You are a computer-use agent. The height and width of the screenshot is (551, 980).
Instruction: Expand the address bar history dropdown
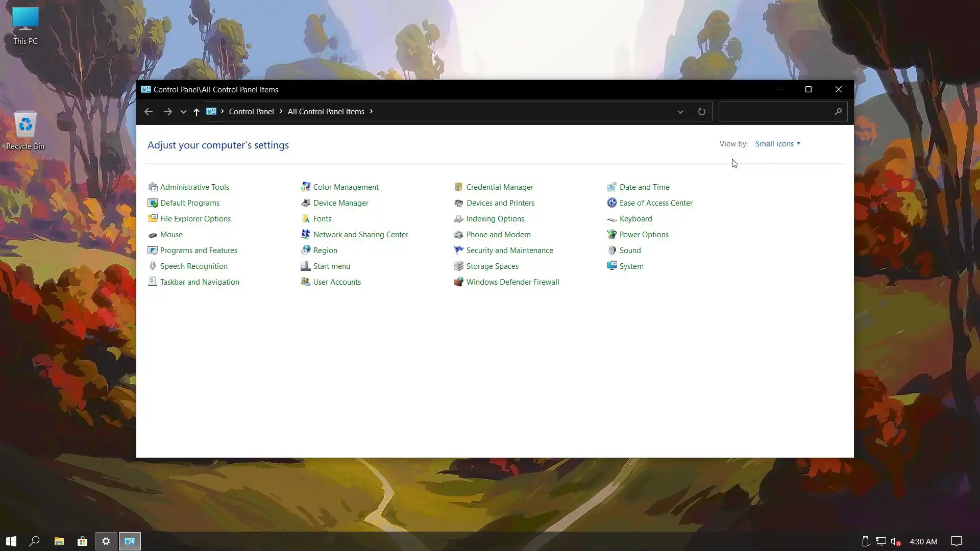pyautogui.click(x=680, y=112)
